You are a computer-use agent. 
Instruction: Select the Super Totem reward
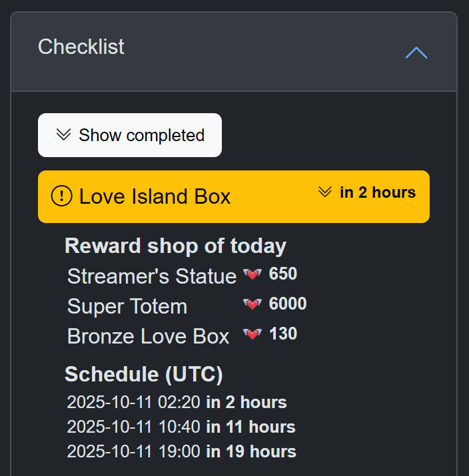[127, 306]
